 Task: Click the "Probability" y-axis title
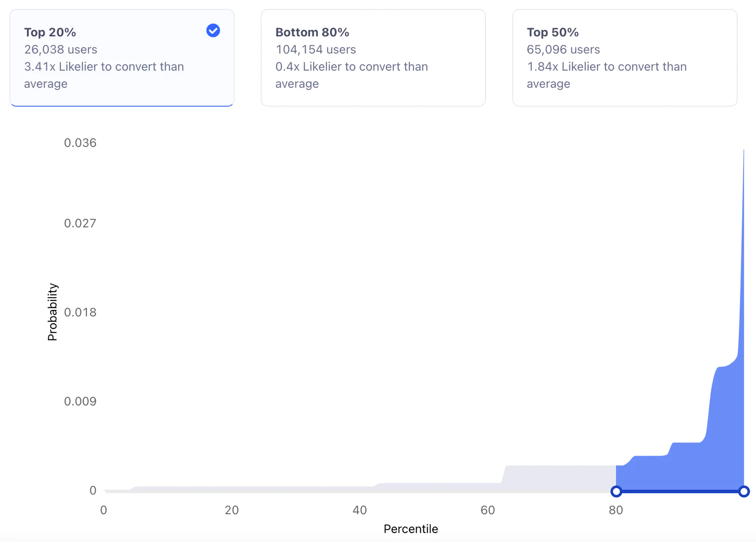[52, 312]
